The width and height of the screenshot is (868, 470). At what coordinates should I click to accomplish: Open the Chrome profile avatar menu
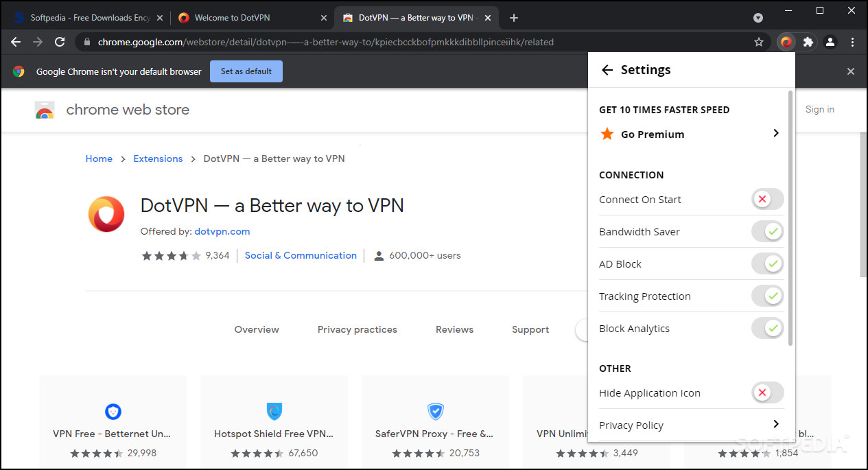tap(830, 42)
